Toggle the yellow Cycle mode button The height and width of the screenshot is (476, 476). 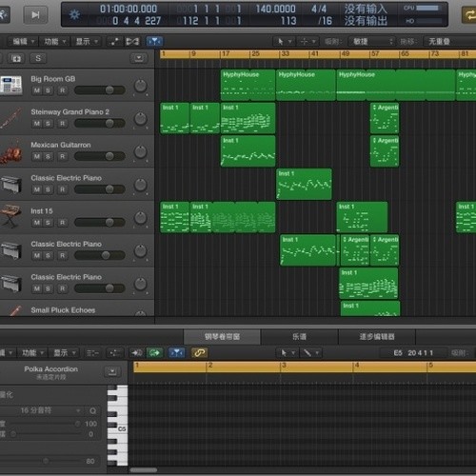click(468, 14)
